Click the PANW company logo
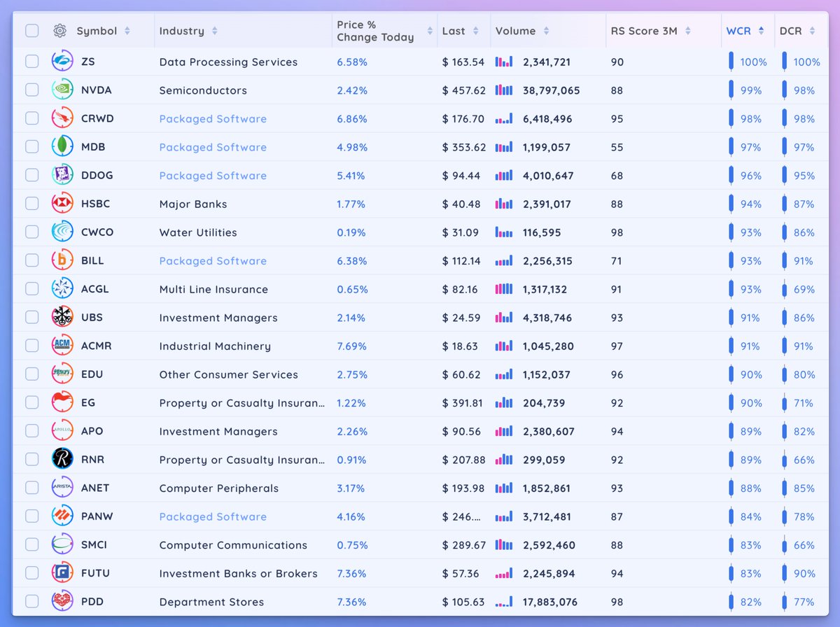The width and height of the screenshot is (840, 627). 62,516
